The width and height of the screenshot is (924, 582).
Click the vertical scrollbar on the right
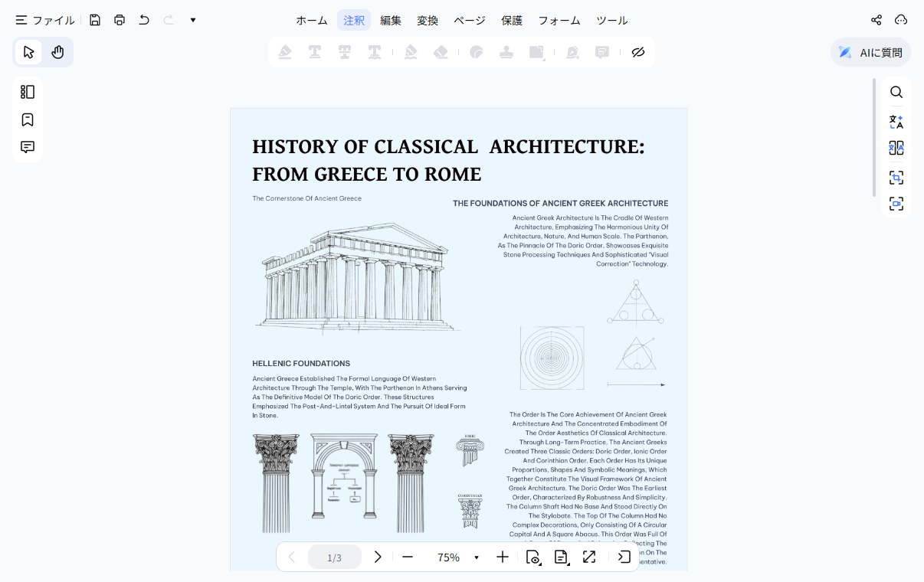(x=874, y=138)
